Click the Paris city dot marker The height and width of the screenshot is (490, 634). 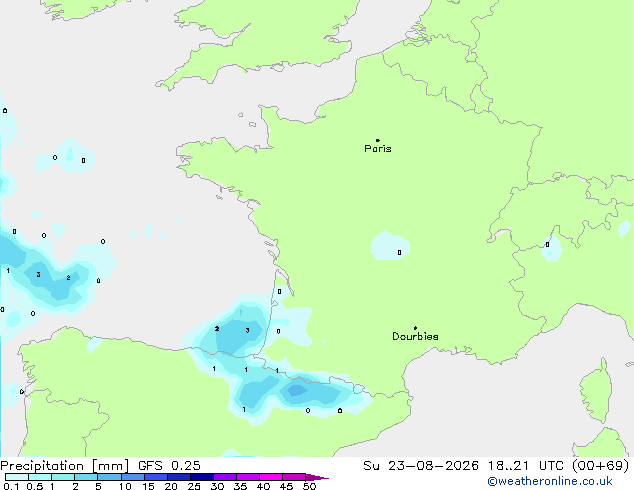click(378, 140)
